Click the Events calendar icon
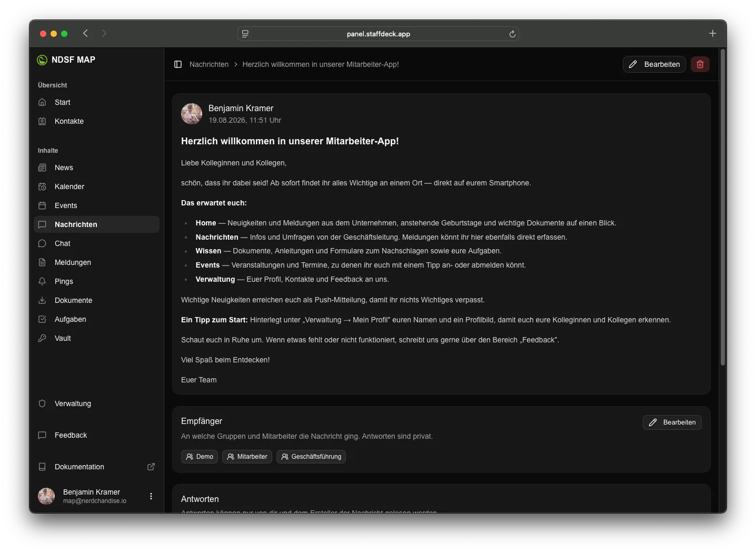Image resolution: width=756 pixels, height=552 pixels. point(42,205)
